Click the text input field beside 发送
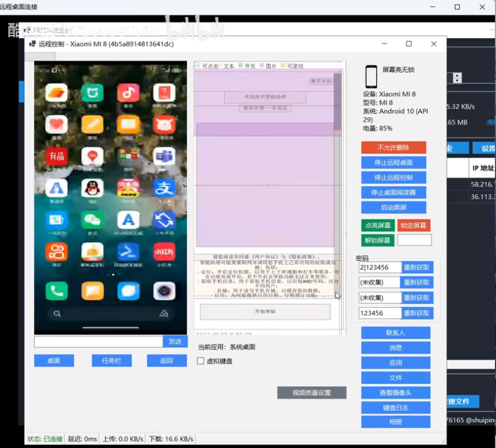Screen dimensions: 496x448 point(98,341)
